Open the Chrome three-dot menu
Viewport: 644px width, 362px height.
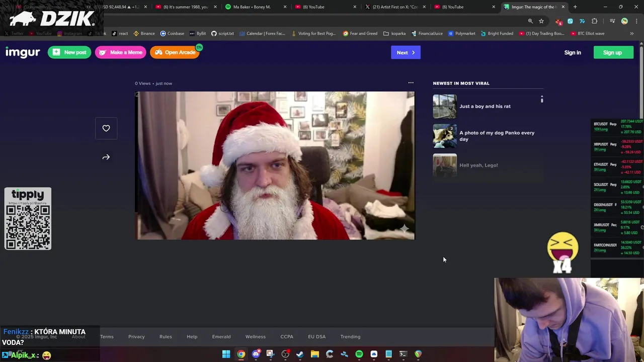[x=636, y=21]
